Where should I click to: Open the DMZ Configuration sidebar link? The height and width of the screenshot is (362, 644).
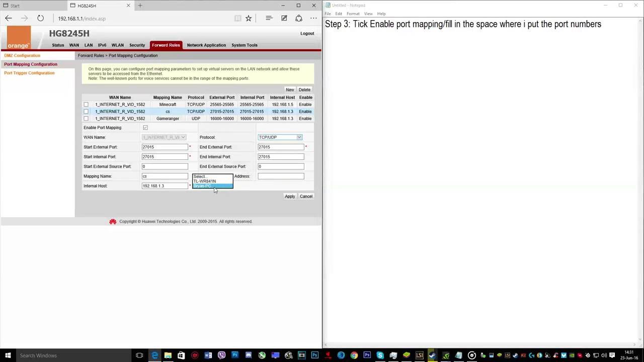22,55
